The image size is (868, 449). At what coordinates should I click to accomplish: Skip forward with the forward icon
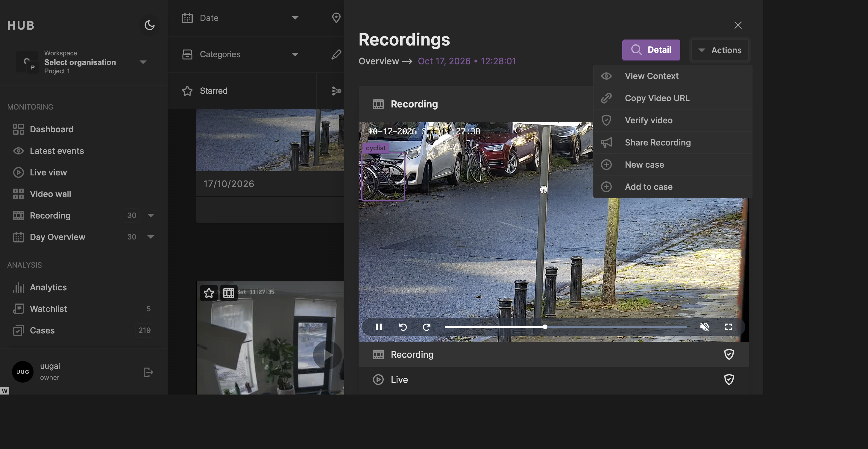(x=427, y=327)
